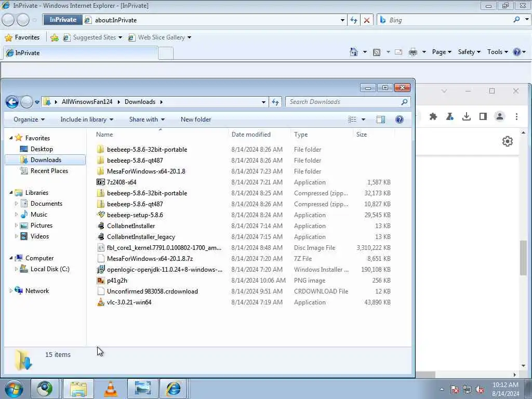The width and height of the screenshot is (532, 399).
Task: Click the p41g2h PNG image icon
Action: 101,280
